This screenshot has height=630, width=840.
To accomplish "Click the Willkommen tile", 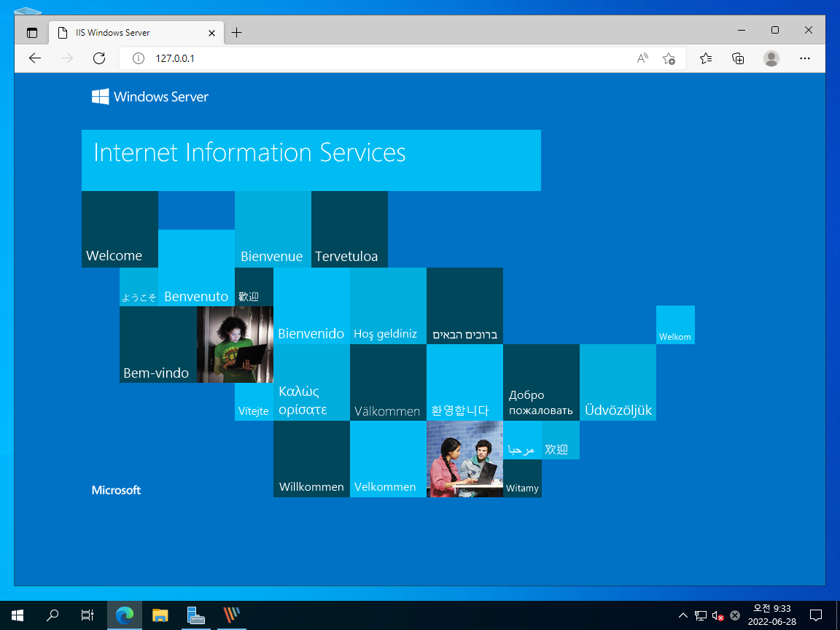I will (x=312, y=459).
